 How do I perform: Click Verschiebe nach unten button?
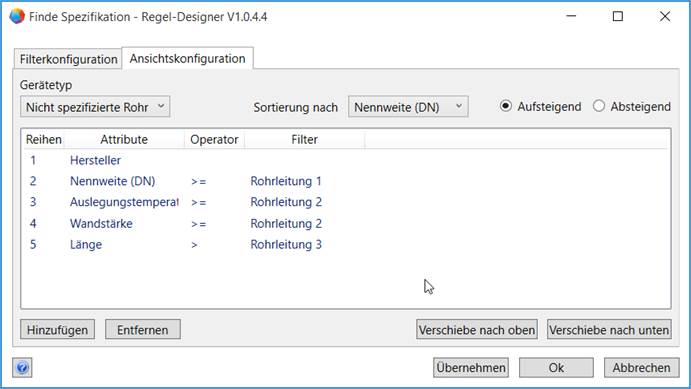pyautogui.click(x=609, y=330)
